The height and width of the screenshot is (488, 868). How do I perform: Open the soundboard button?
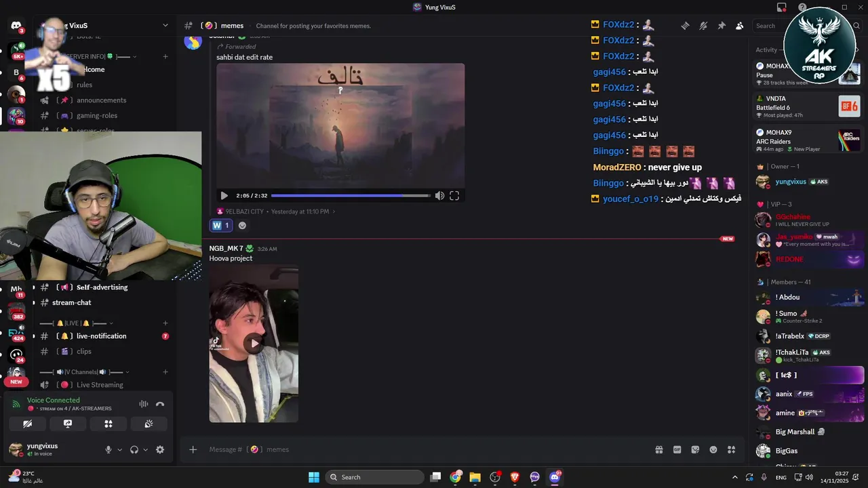coord(149,424)
